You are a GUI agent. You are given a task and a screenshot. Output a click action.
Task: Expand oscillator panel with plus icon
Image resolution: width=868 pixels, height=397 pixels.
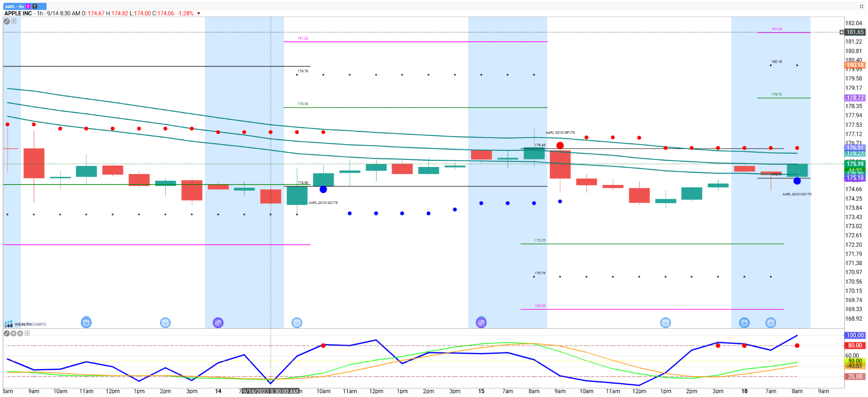pyautogui.click(x=27, y=333)
